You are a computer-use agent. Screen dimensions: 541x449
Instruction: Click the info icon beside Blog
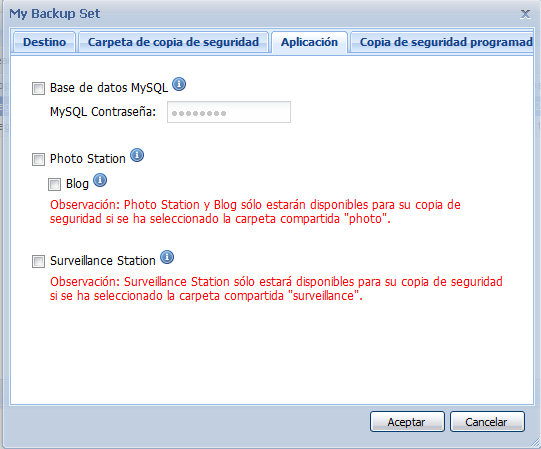tap(100, 180)
